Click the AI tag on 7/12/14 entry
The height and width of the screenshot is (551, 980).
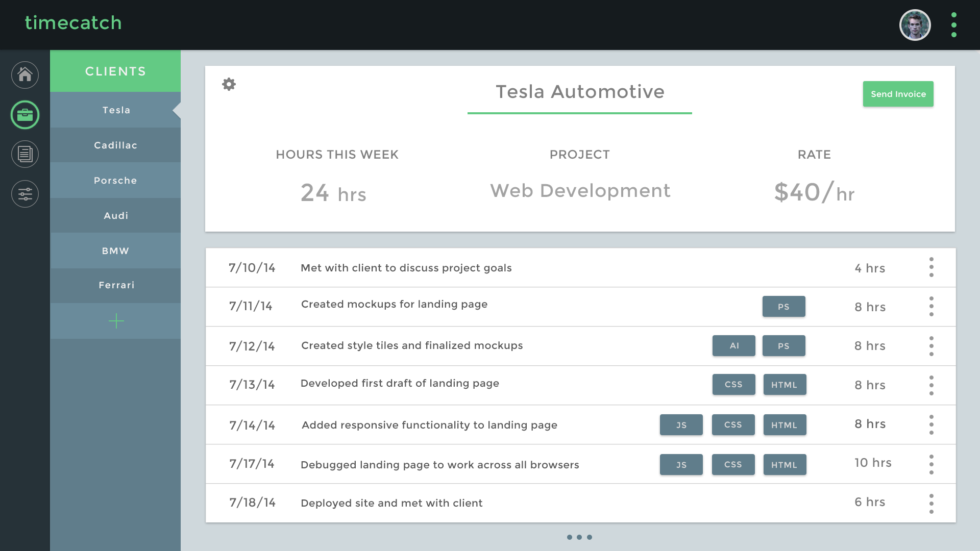[733, 346]
